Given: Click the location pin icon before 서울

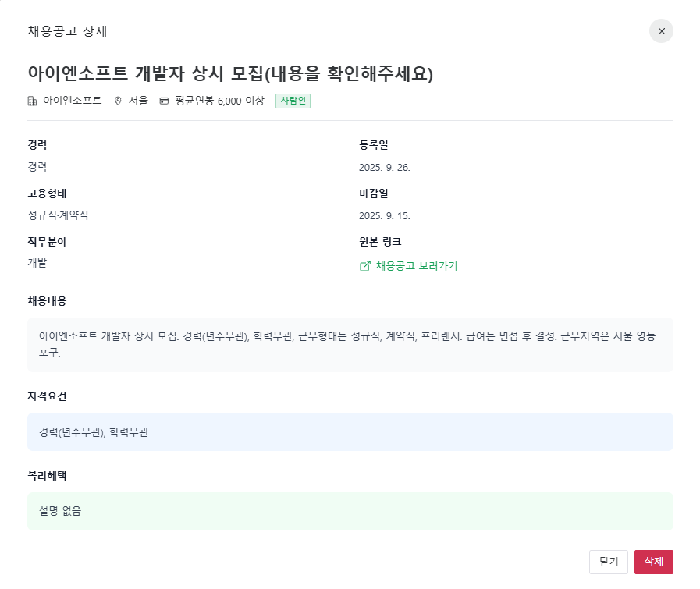Looking at the screenshot, I should [118, 101].
